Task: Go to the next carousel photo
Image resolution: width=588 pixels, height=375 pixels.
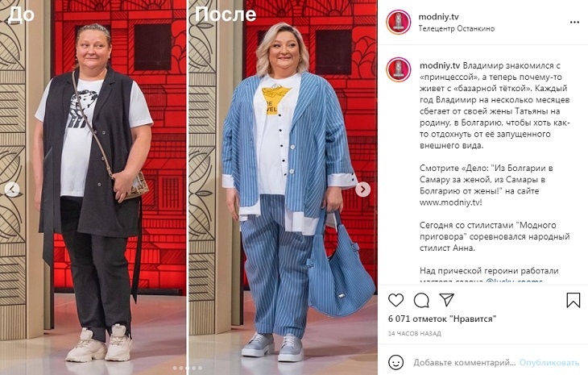Action: click(x=362, y=190)
